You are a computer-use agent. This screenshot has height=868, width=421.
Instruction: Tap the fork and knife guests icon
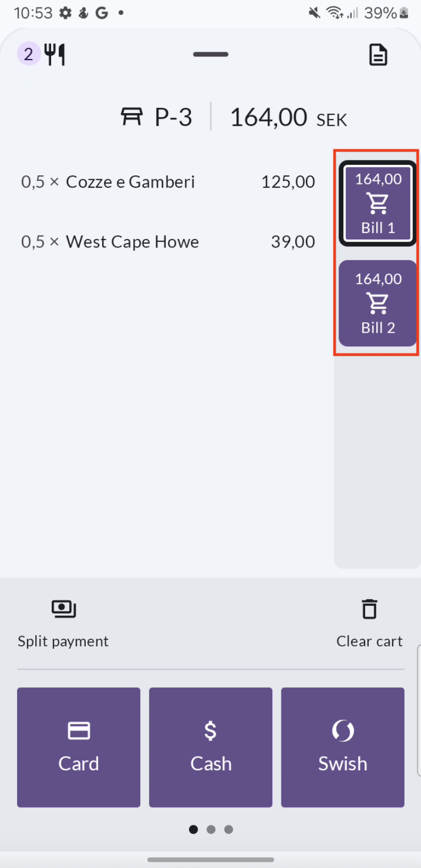pos(54,54)
